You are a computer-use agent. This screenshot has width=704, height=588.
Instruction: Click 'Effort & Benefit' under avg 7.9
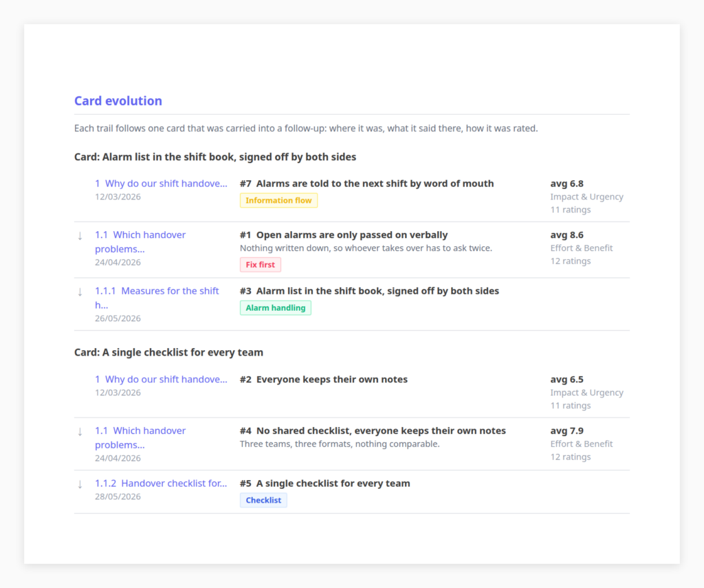pos(582,444)
